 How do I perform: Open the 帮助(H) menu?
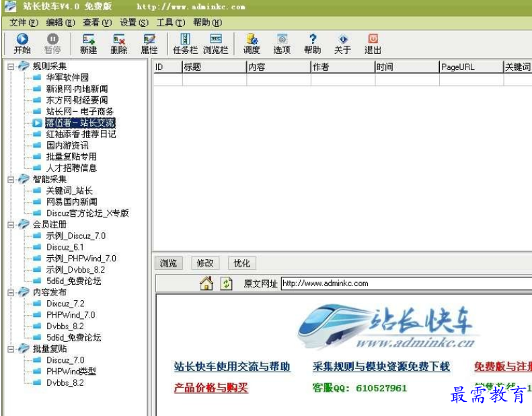pos(207,23)
